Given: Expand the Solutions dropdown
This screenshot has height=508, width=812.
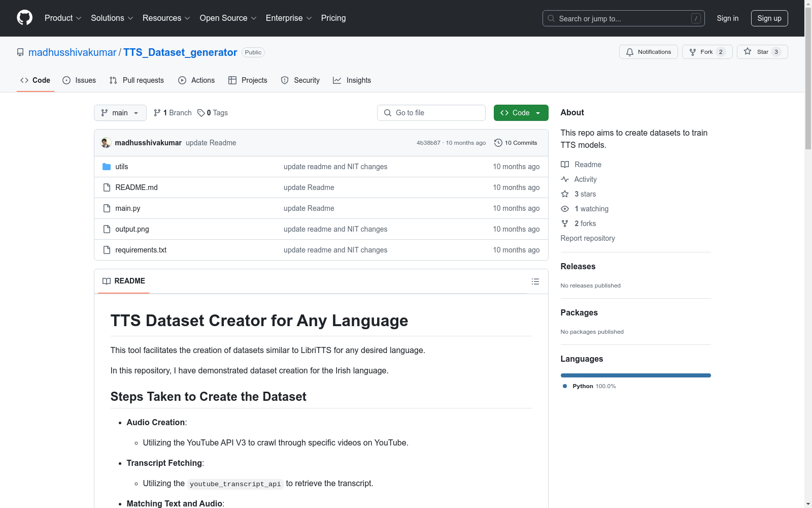Looking at the screenshot, I should (112, 18).
